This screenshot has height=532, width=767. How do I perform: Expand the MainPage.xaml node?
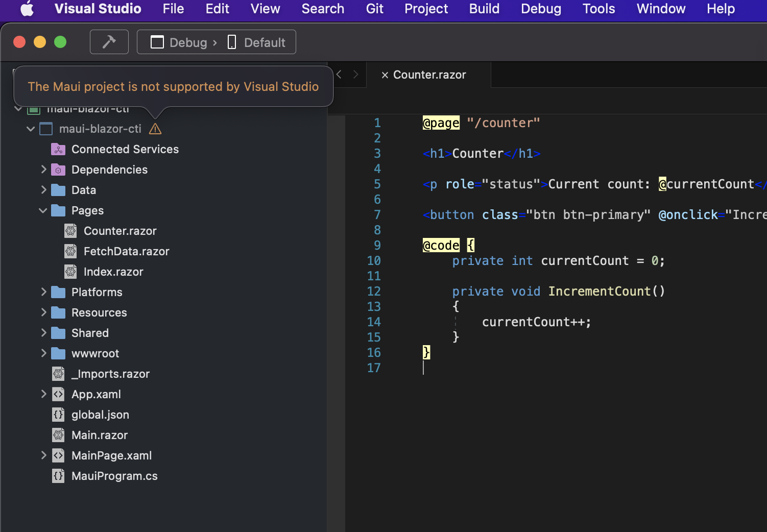click(43, 455)
